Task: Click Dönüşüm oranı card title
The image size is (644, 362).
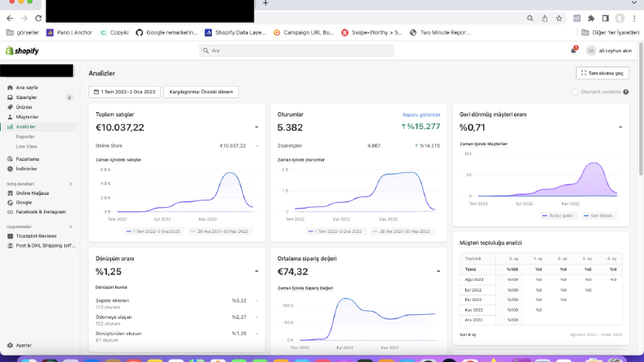Action: (115, 259)
